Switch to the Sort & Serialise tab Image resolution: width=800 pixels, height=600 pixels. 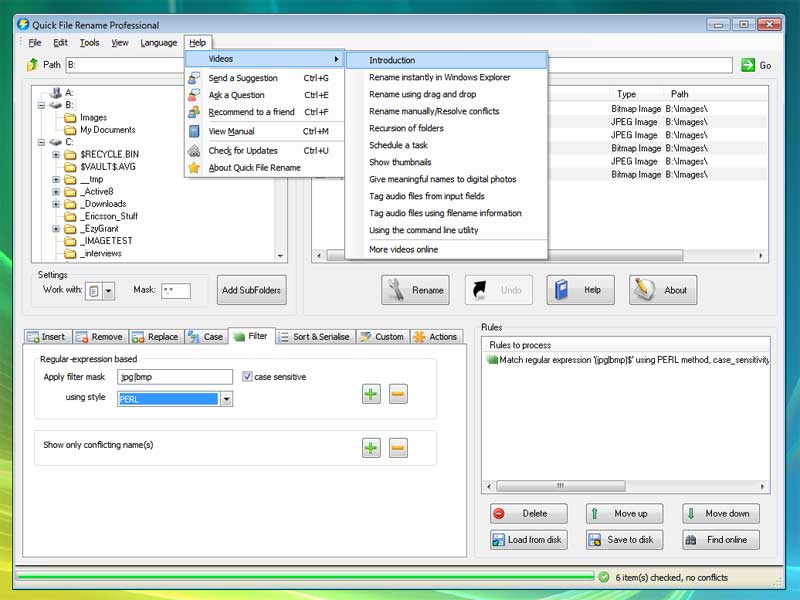(x=314, y=337)
